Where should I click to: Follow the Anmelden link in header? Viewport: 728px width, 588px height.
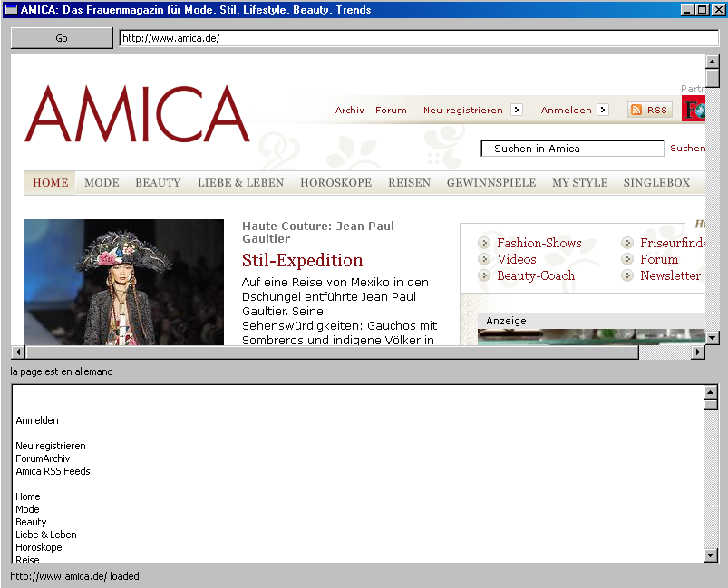click(x=566, y=110)
